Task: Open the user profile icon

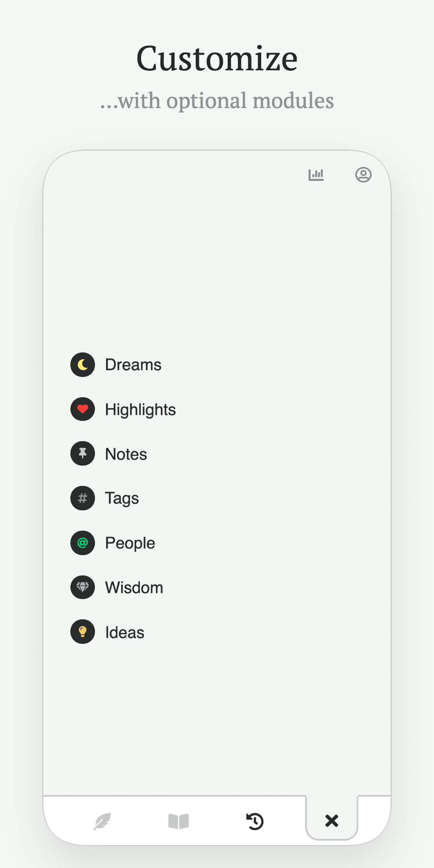Action: [x=363, y=175]
